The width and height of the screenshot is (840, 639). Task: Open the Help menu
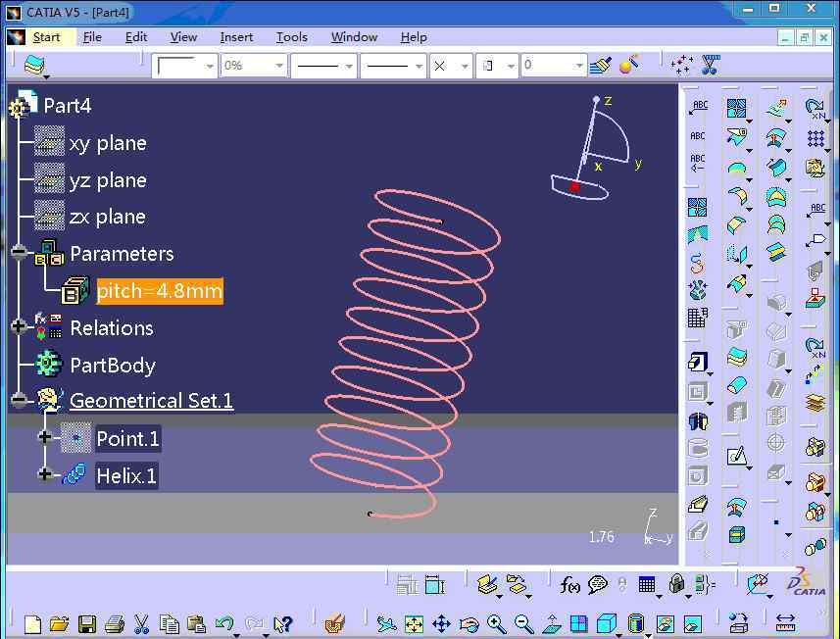pyautogui.click(x=414, y=37)
